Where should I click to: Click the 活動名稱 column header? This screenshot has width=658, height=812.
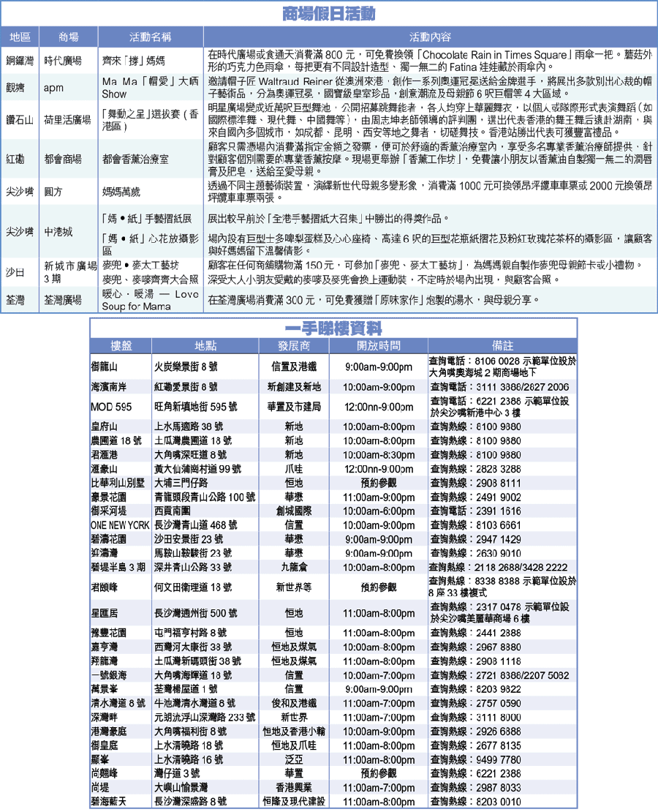pyautogui.click(x=150, y=37)
